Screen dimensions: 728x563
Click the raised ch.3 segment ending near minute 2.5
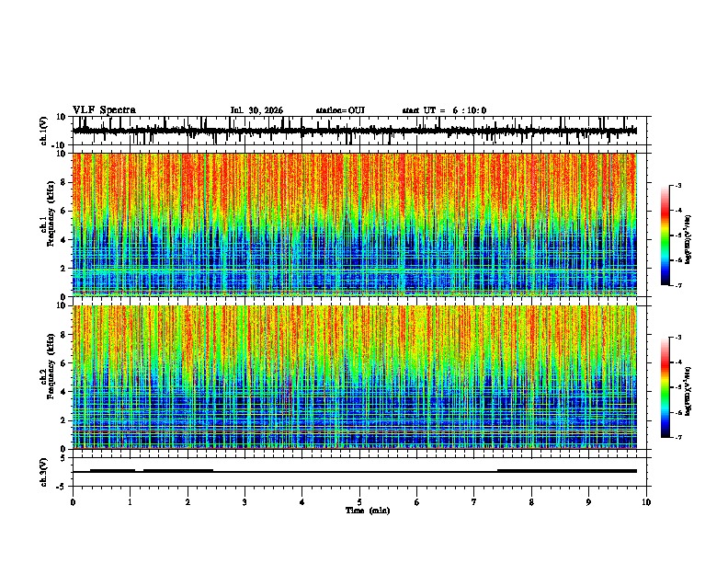click(x=178, y=470)
